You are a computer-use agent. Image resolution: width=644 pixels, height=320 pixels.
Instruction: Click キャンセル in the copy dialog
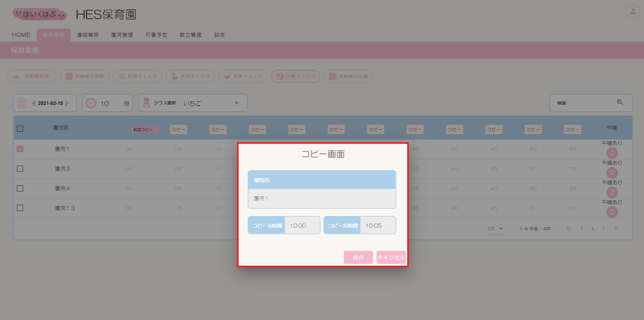[391, 257]
